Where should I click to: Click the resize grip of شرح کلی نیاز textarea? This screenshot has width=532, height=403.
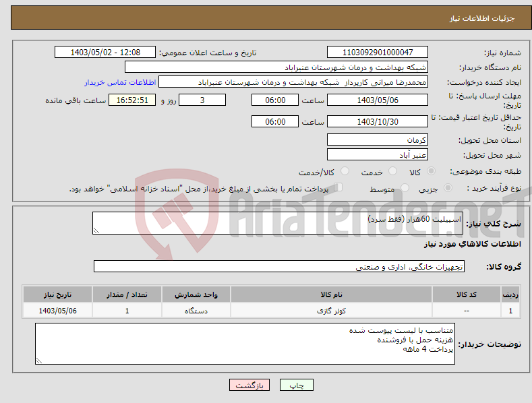[x=96, y=230]
